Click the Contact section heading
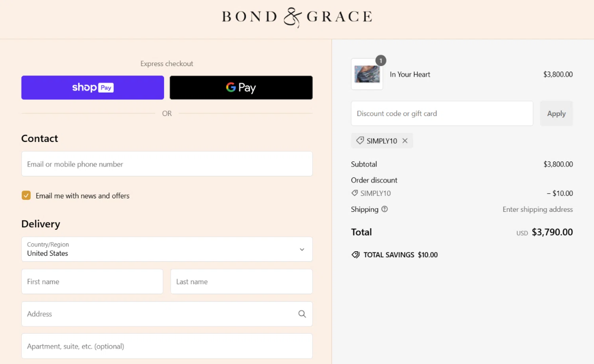The image size is (594, 364). [x=40, y=138]
